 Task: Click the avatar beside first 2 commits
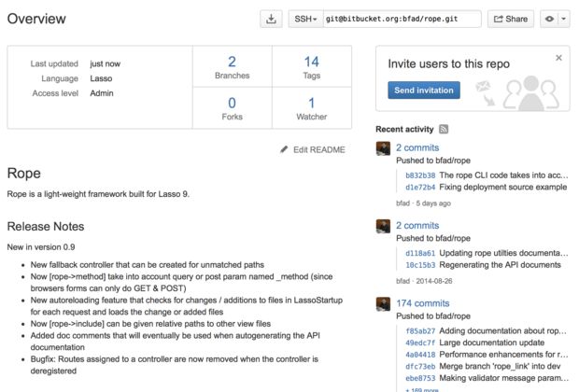coord(383,148)
